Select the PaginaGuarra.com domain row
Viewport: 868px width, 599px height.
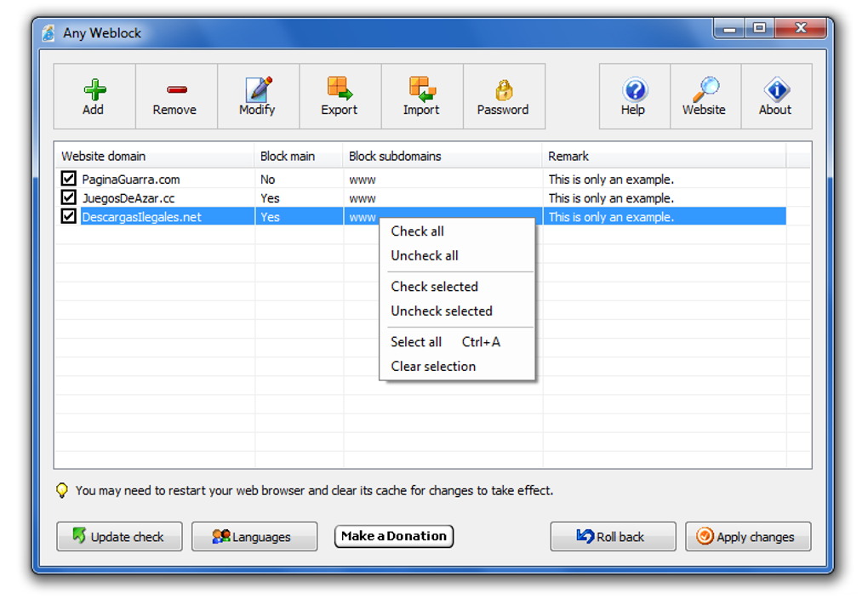pyautogui.click(x=131, y=180)
